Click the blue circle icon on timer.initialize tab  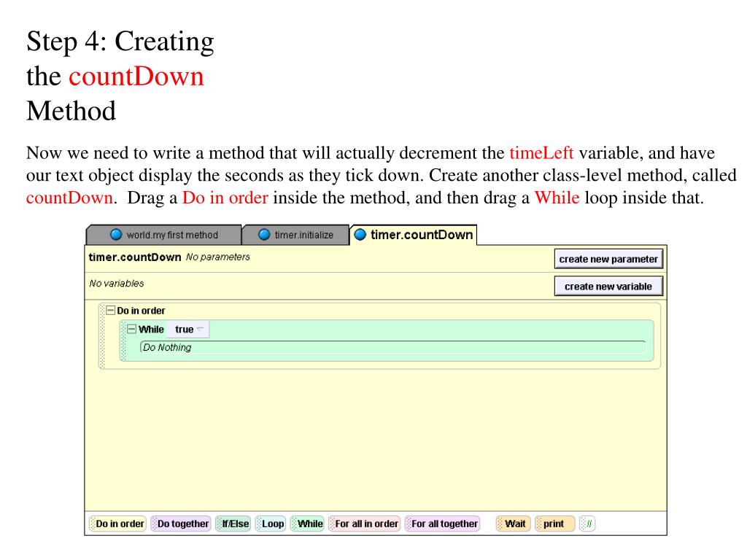(264, 235)
